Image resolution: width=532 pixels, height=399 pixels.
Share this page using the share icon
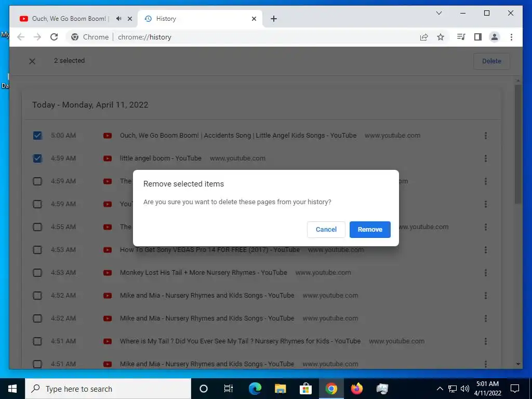click(x=424, y=37)
